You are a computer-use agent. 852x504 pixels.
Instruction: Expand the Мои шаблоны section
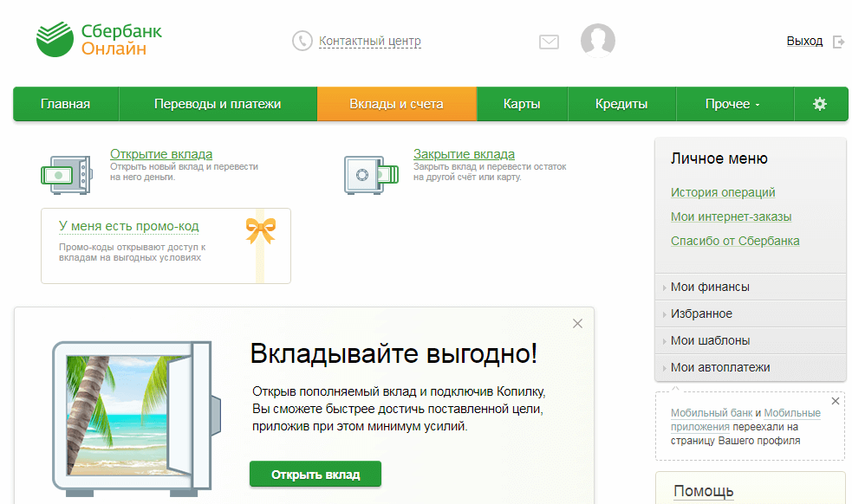(710, 340)
